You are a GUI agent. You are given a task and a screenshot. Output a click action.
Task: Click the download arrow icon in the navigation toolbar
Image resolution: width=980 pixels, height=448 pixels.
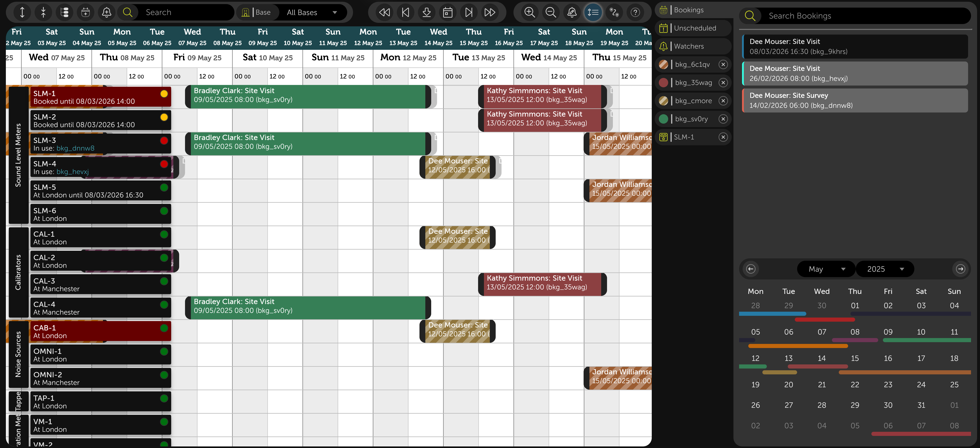coord(427,12)
